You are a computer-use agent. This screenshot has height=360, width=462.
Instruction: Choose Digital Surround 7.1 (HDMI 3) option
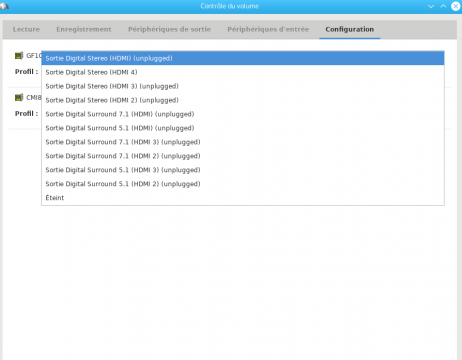[243, 142]
